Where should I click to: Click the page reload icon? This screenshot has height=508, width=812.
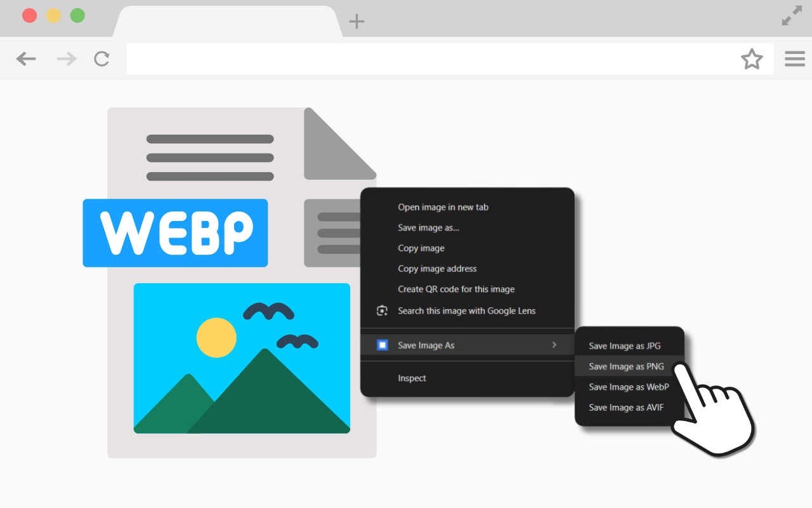(x=101, y=58)
